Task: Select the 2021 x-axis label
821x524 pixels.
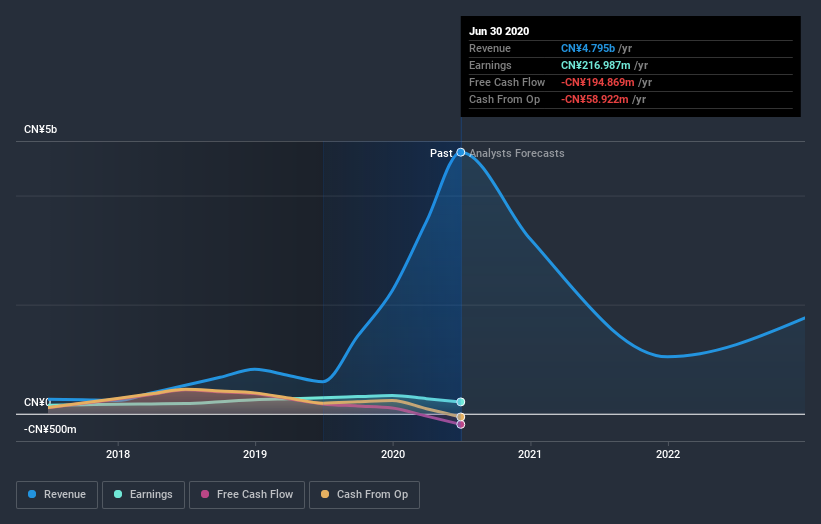Action: (530, 454)
